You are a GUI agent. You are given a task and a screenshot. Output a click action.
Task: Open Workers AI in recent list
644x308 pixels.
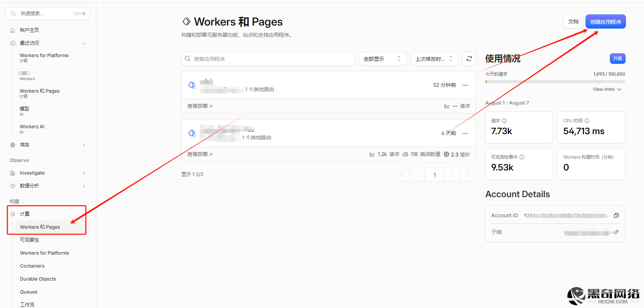click(x=32, y=129)
